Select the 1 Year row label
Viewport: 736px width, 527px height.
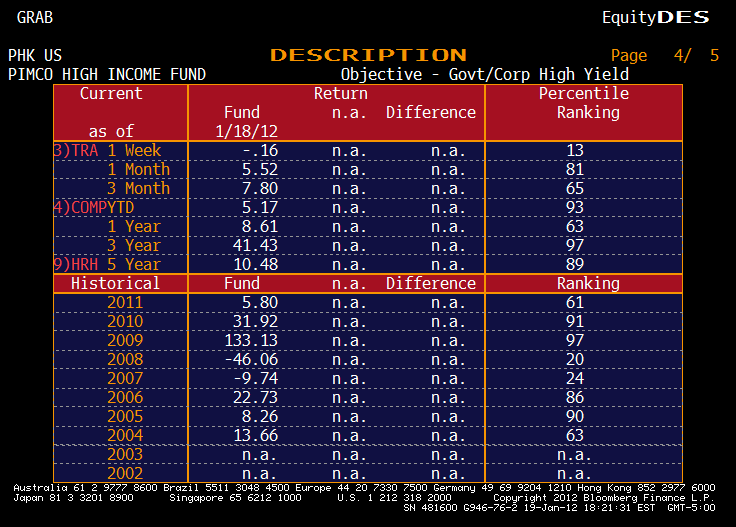134,227
